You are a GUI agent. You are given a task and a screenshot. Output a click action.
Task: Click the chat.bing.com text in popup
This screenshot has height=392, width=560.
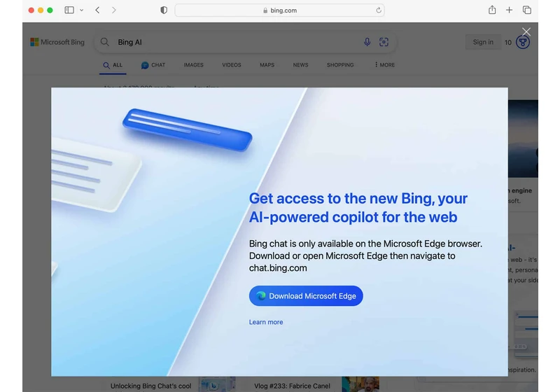278,268
